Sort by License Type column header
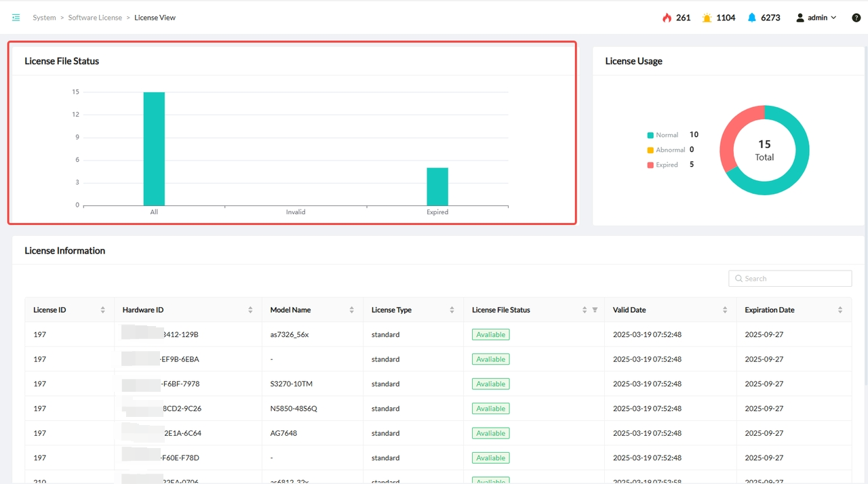This screenshot has height=484, width=868. 391,310
